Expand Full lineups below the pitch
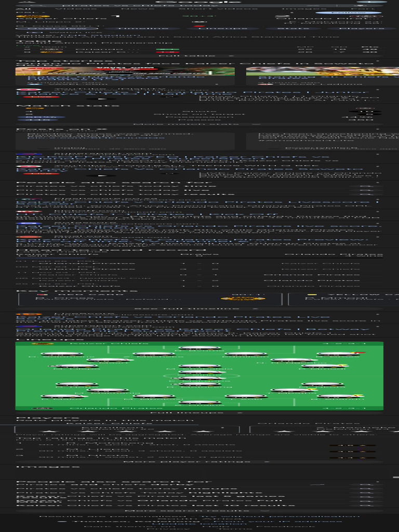 (x=199, y=413)
